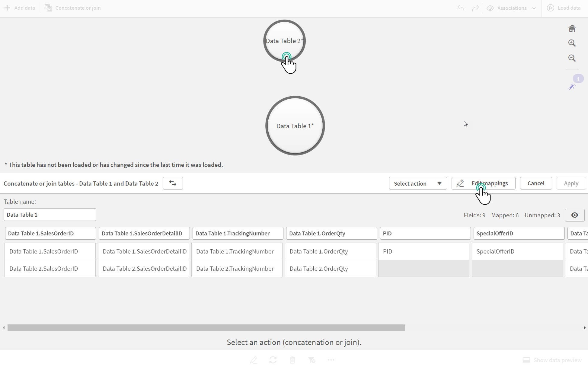Expand the Associations dropdown arrow

534,8
